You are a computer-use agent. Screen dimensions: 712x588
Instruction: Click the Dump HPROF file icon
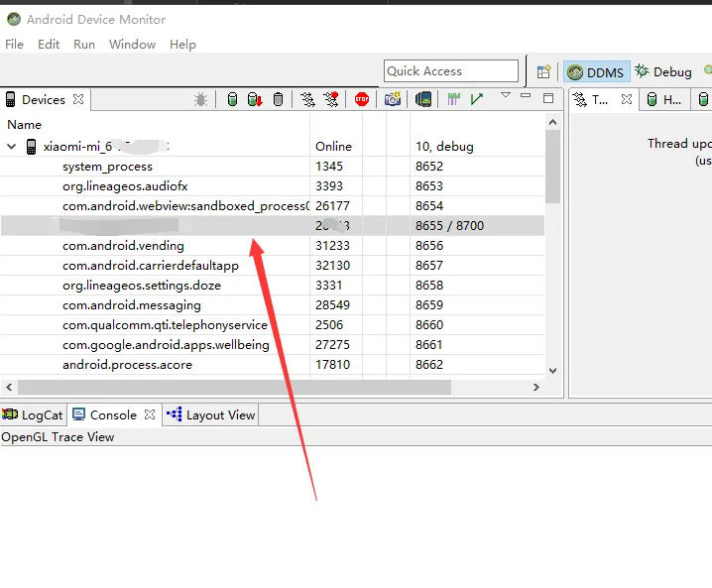[x=255, y=99]
